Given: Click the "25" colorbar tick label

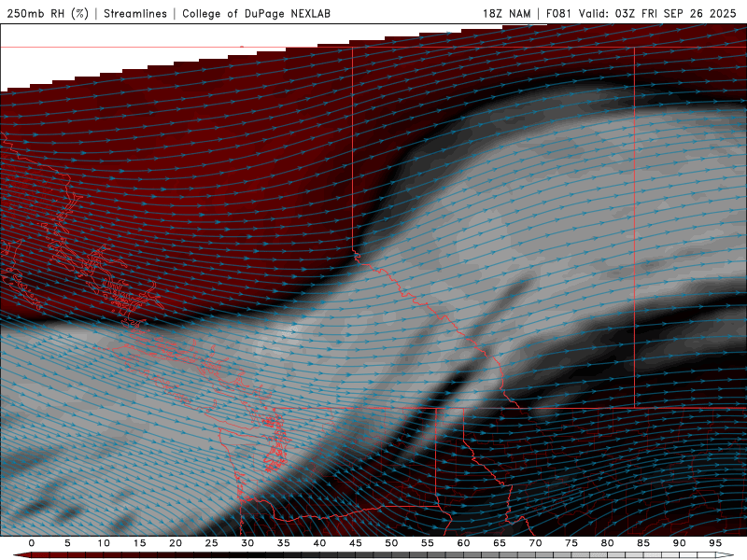Looking at the screenshot, I should 212,543.
